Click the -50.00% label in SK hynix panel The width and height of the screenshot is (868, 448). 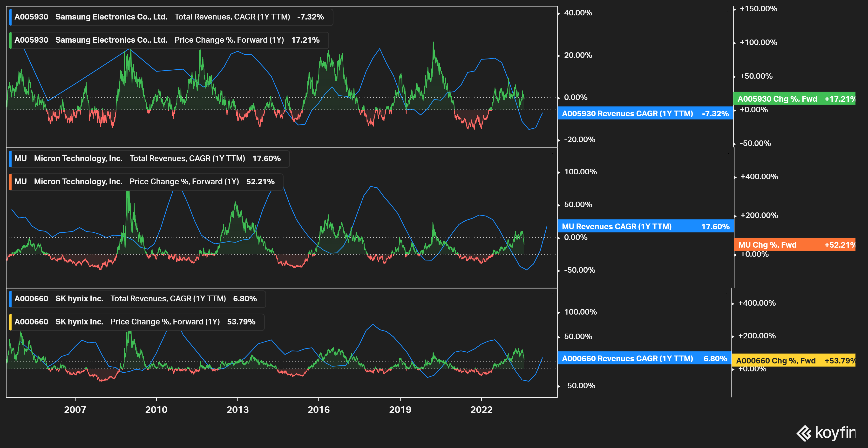580,386
